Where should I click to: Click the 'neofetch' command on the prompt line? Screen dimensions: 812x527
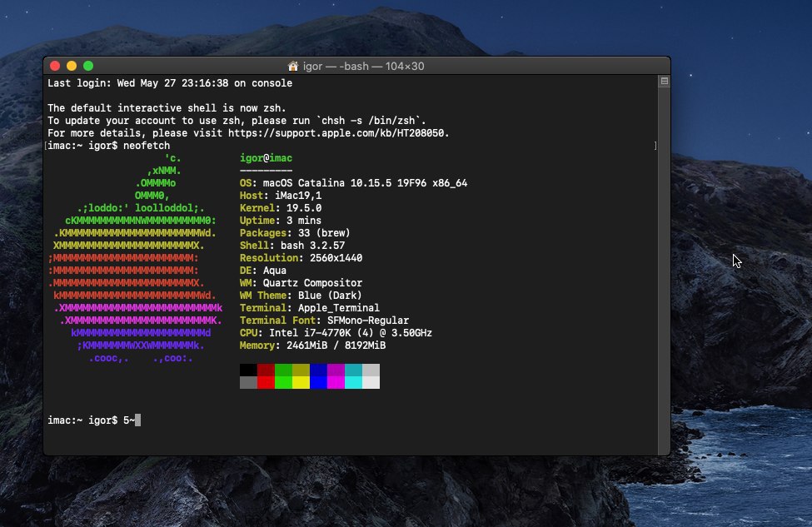(x=147, y=146)
